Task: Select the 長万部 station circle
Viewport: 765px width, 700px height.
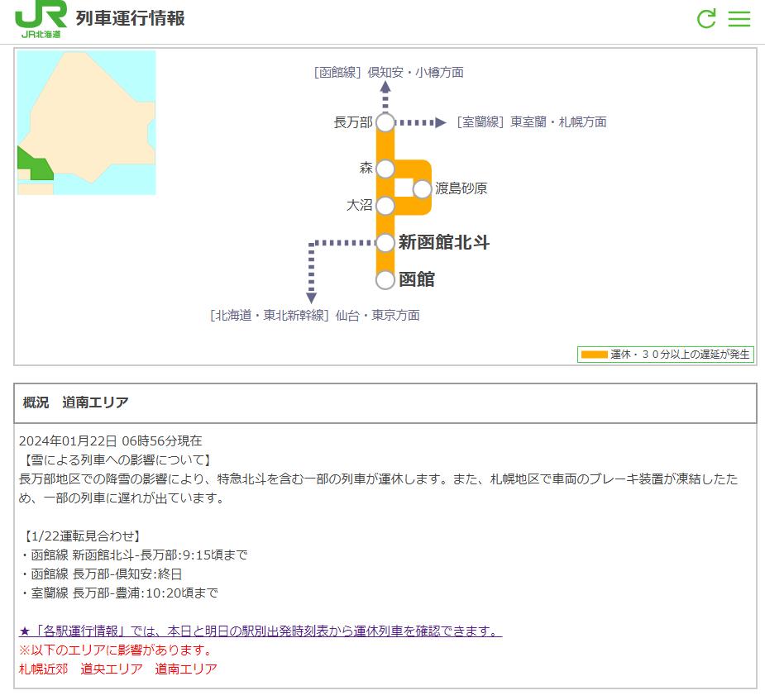Action: 385,122
